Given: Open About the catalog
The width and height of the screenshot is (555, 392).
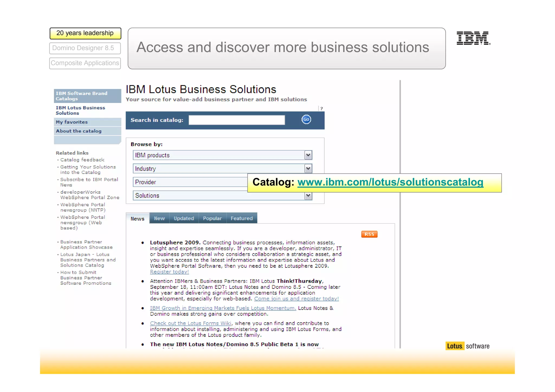Looking at the screenshot, I should click(87, 131).
